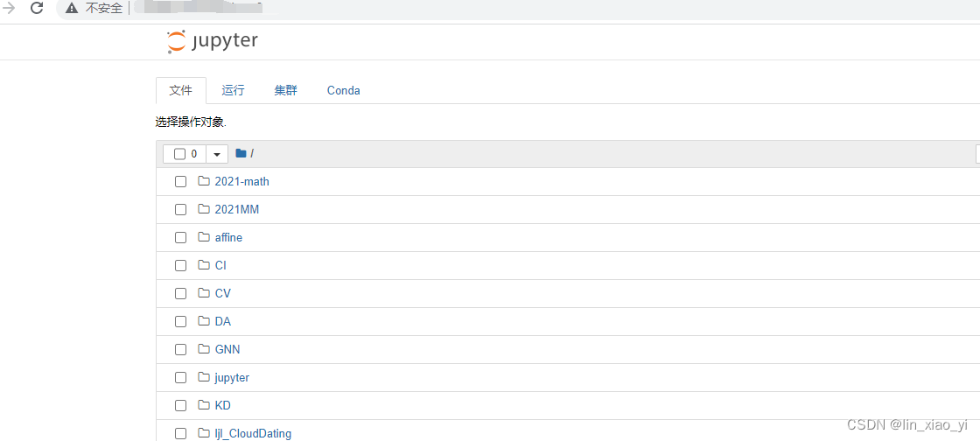
Task: Click the selected count number 0
Action: (x=194, y=154)
